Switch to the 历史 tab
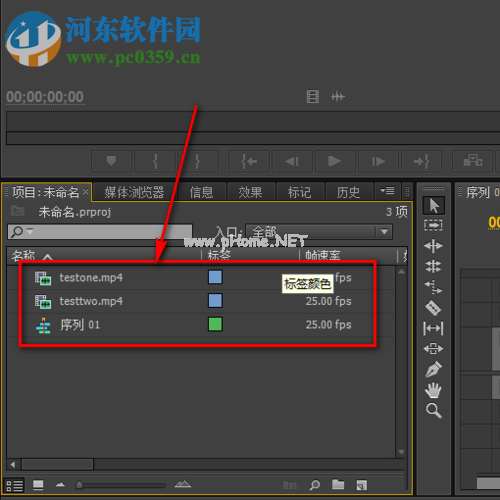500x500 pixels. tap(348, 192)
